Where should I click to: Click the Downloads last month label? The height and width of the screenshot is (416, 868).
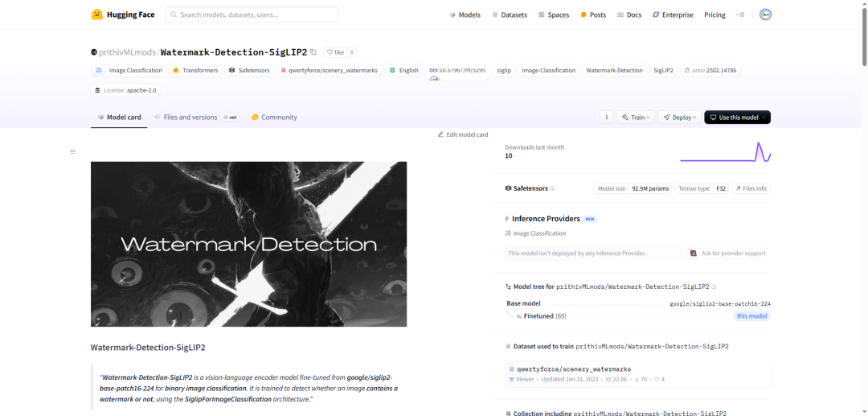point(534,147)
